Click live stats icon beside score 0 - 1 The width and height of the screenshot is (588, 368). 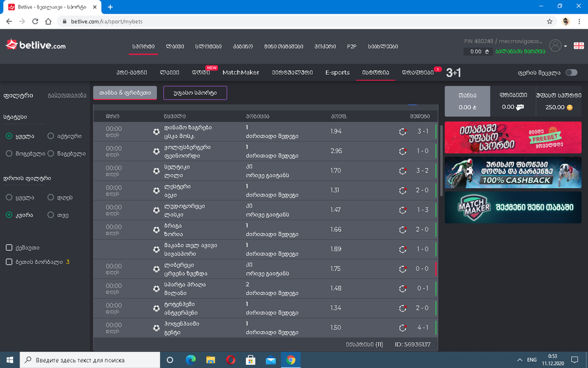[403, 289]
